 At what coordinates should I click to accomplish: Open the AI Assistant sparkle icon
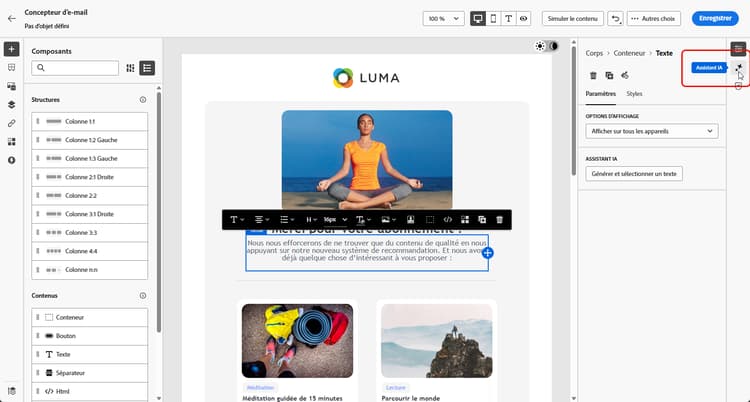coord(739,67)
